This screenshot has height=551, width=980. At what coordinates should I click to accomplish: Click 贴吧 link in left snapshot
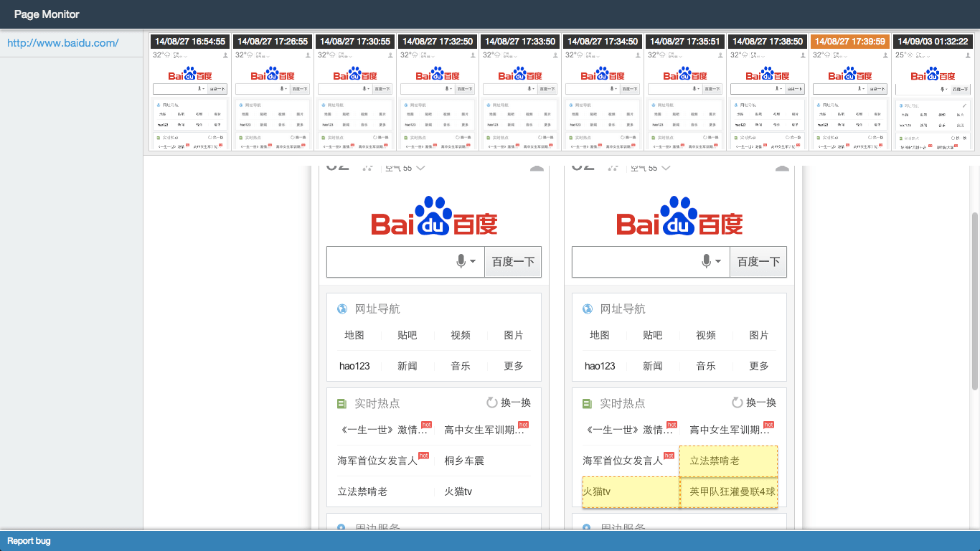[x=407, y=335]
